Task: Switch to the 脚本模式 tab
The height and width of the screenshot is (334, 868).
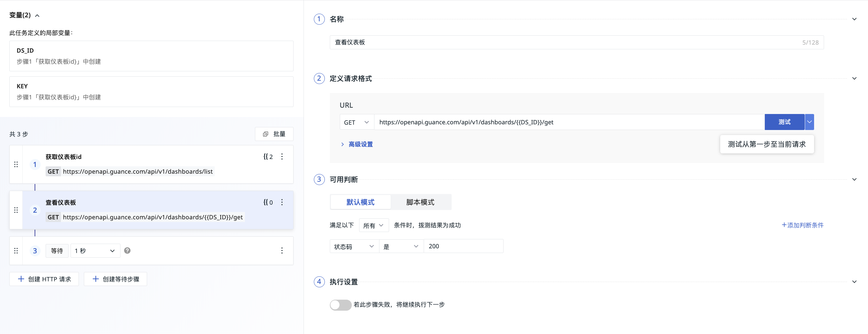Action: coord(420,202)
